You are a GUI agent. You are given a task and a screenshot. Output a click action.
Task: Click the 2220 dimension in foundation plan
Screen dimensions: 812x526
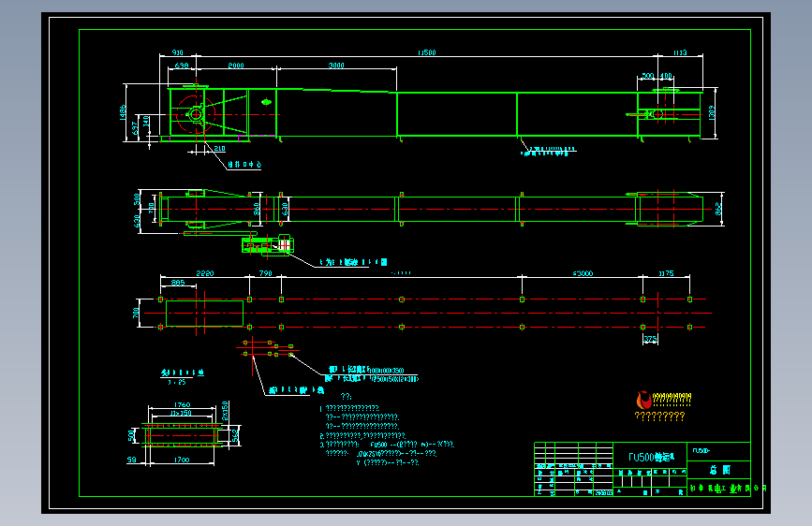click(x=204, y=273)
